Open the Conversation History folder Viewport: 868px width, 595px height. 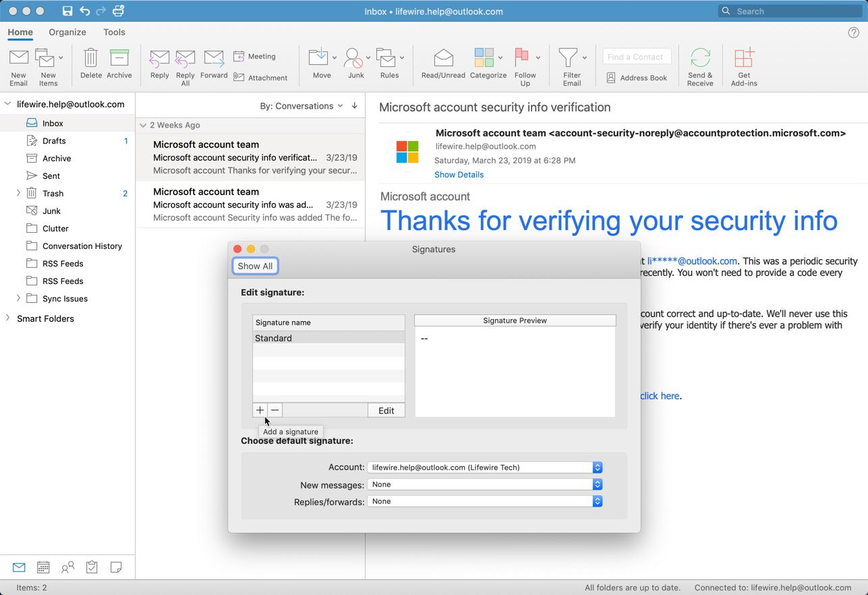click(67, 246)
